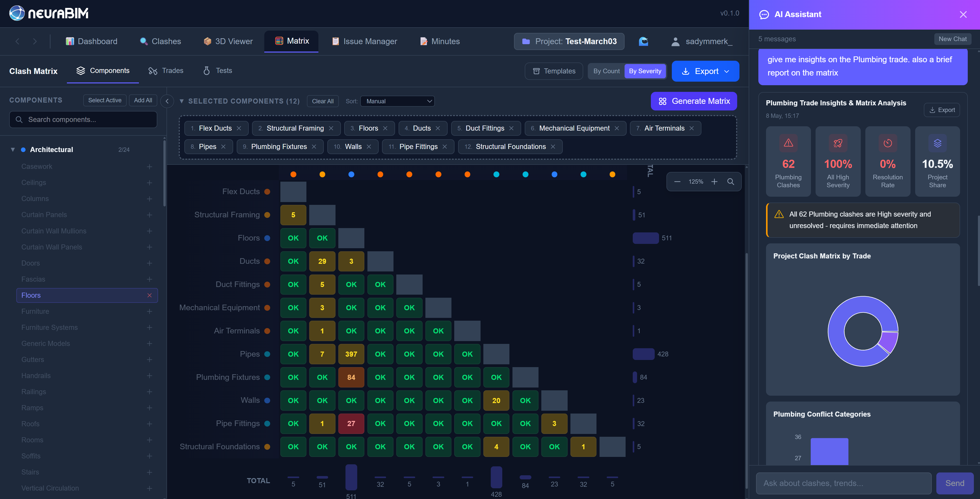This screenshot has width=980, height=499.
Task: Click the Structural Framing vs Ducts cell 29
Action: 322,261
